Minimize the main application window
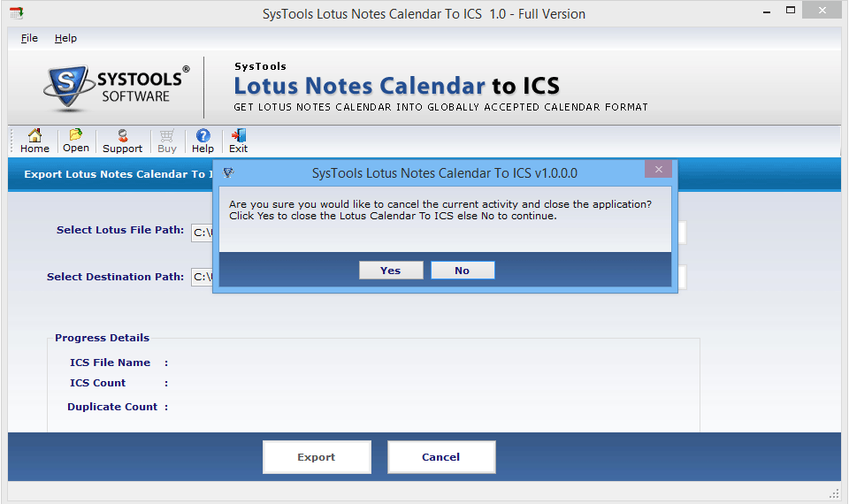Viewport: 849px width, 504px height. click(767, 11)
